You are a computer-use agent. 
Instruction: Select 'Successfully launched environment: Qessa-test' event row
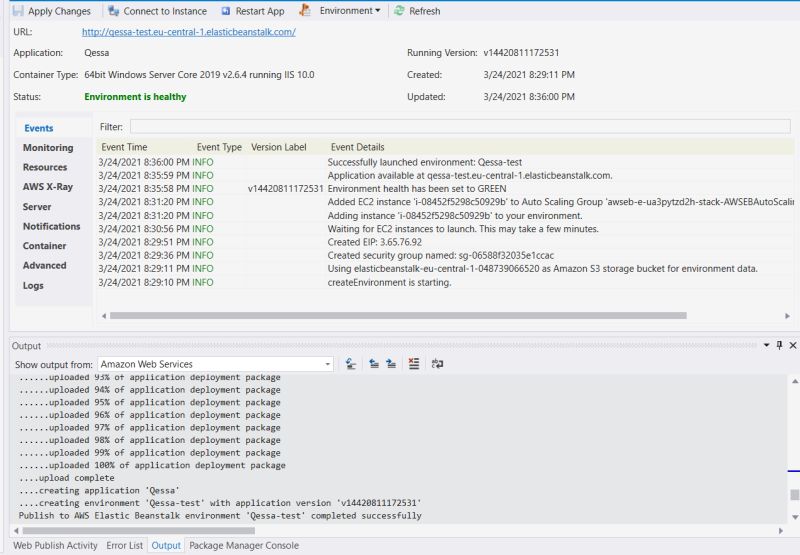tap(444, 162)
